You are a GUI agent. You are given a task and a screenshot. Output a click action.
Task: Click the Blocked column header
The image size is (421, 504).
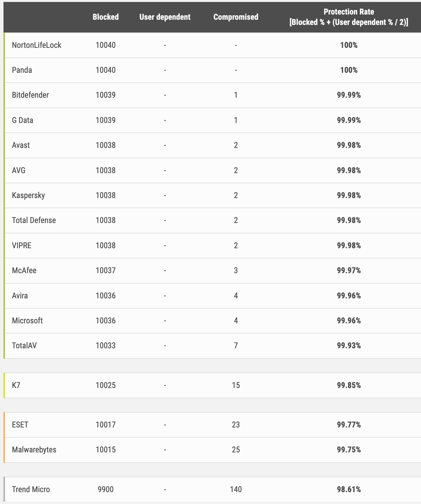(x=106, y=17)
